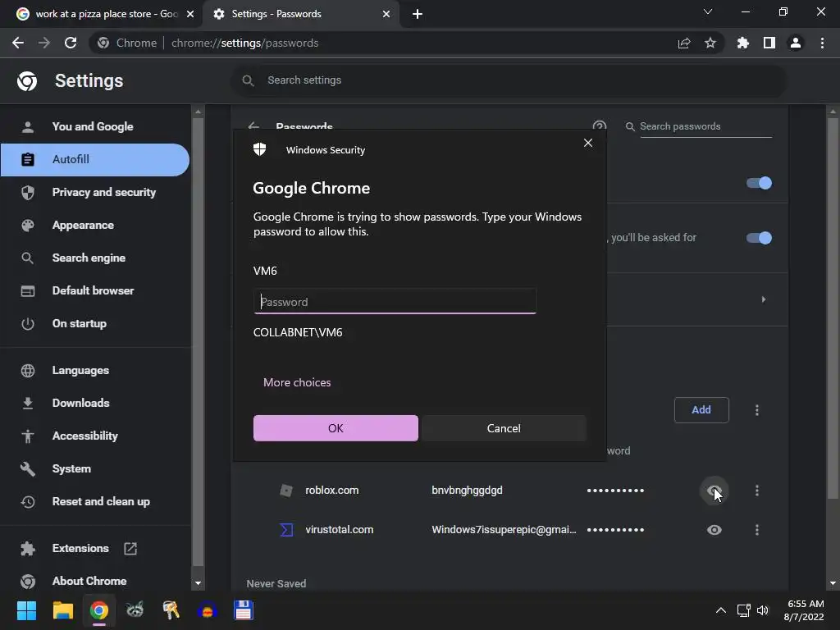Open Languages settings
This screenshot has height=630, width=840.
pyautogui.click(x=95, y=370)
